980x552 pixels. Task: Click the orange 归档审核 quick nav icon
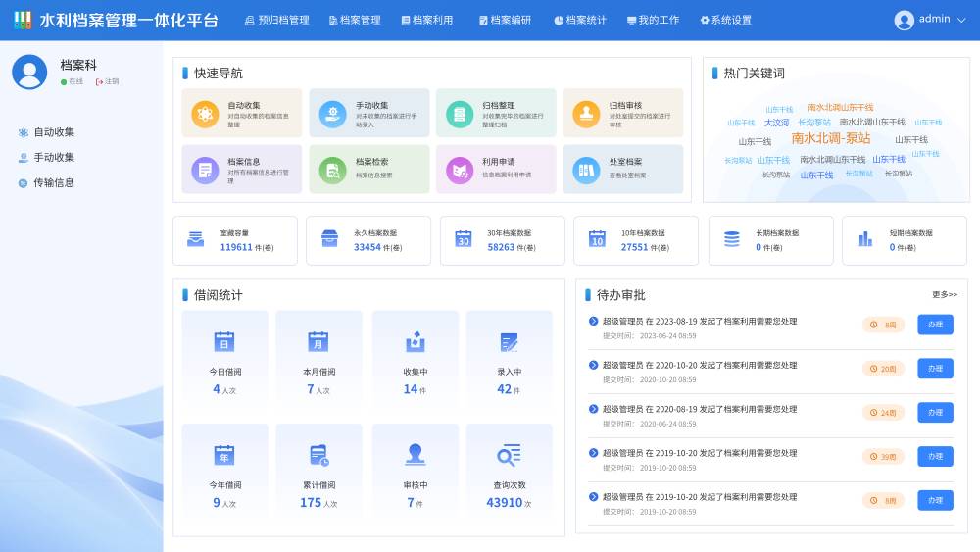point(586,114)
